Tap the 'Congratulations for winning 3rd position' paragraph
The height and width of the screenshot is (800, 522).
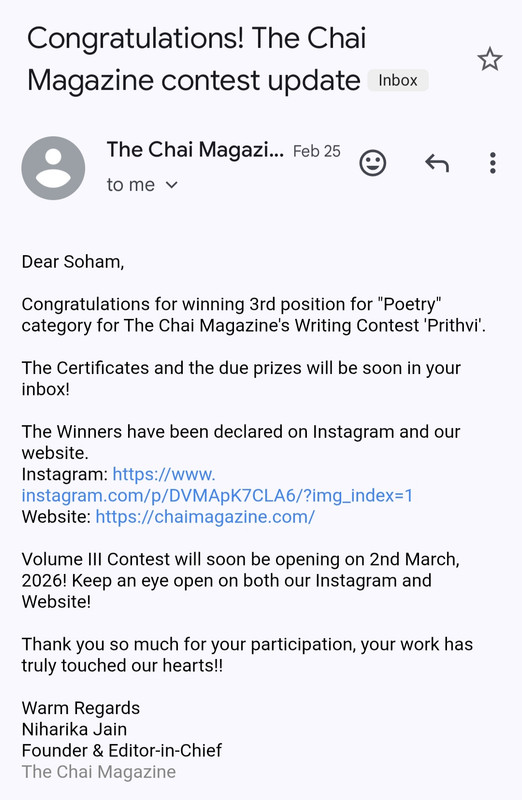[x=254, y=315]
